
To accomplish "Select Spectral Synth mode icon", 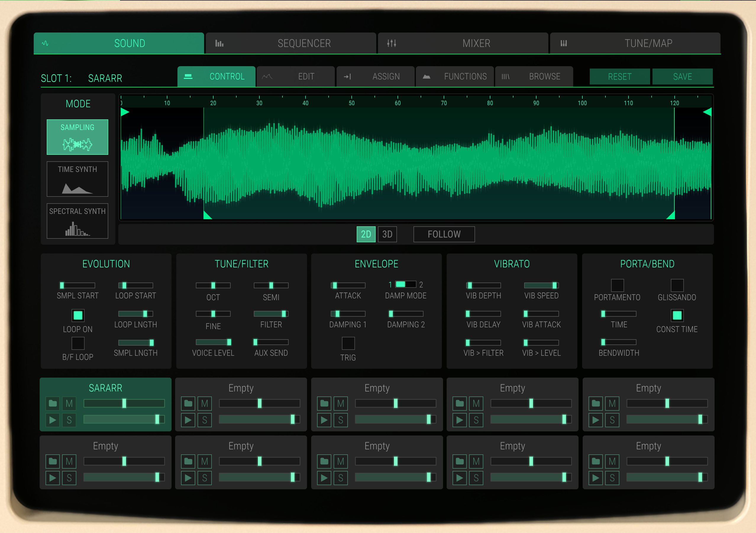I will click(77, 229).
